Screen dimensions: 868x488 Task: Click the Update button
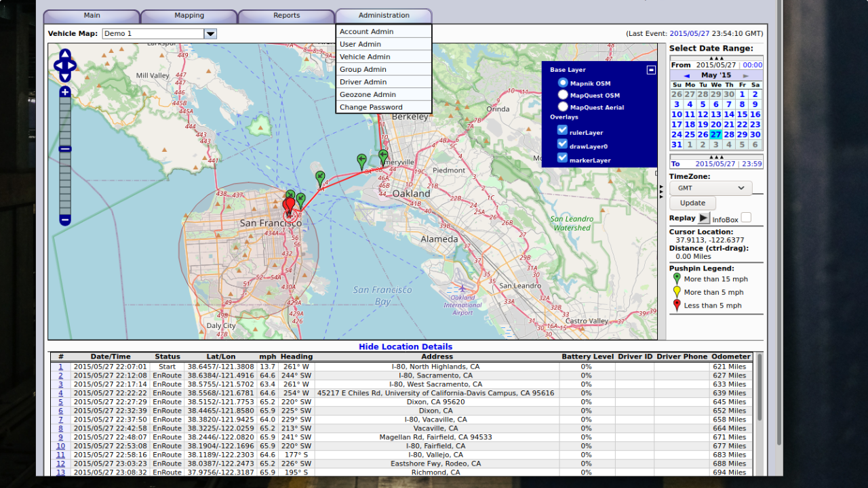tap(692, 203)
